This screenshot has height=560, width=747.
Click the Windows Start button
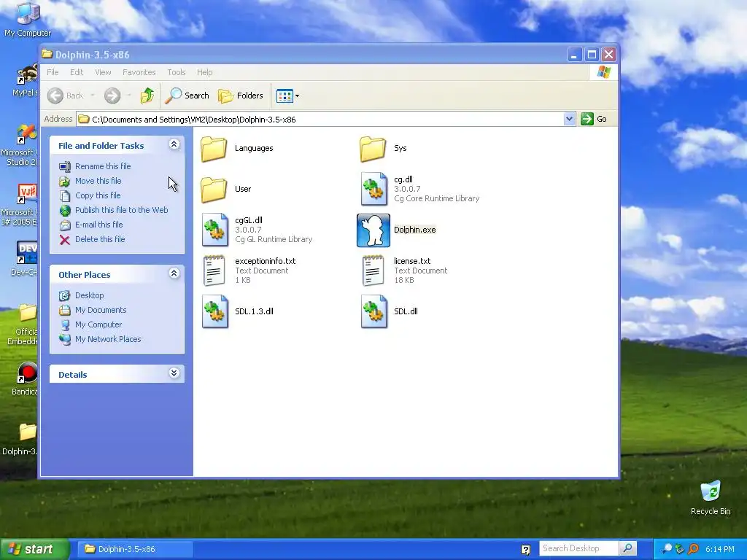pos(34,550)
